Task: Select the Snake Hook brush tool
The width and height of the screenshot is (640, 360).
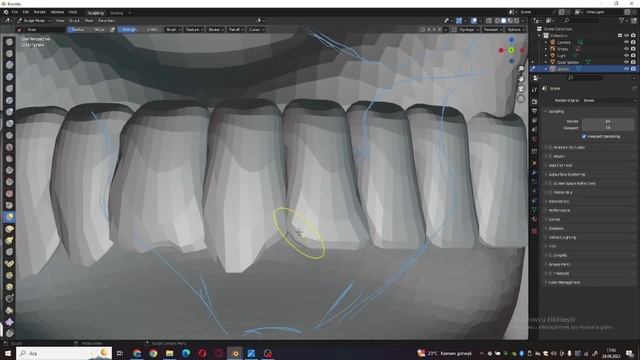Action: (x=9, y=240)
